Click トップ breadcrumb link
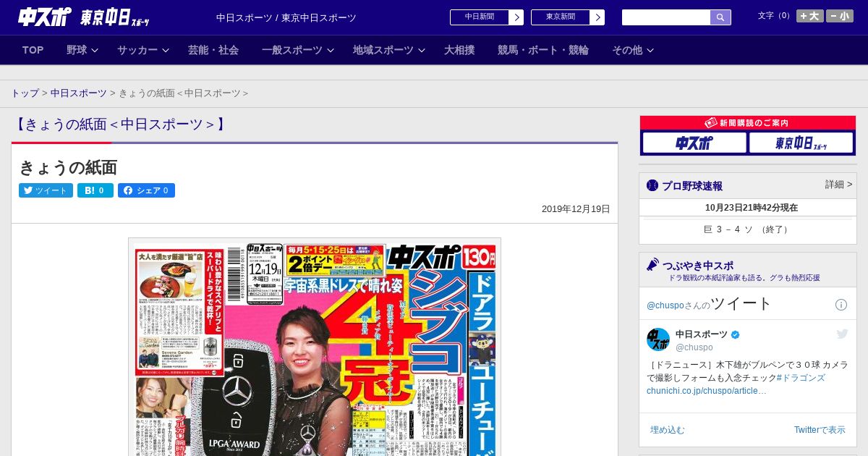The image size is (868, 456). [25, 93]
